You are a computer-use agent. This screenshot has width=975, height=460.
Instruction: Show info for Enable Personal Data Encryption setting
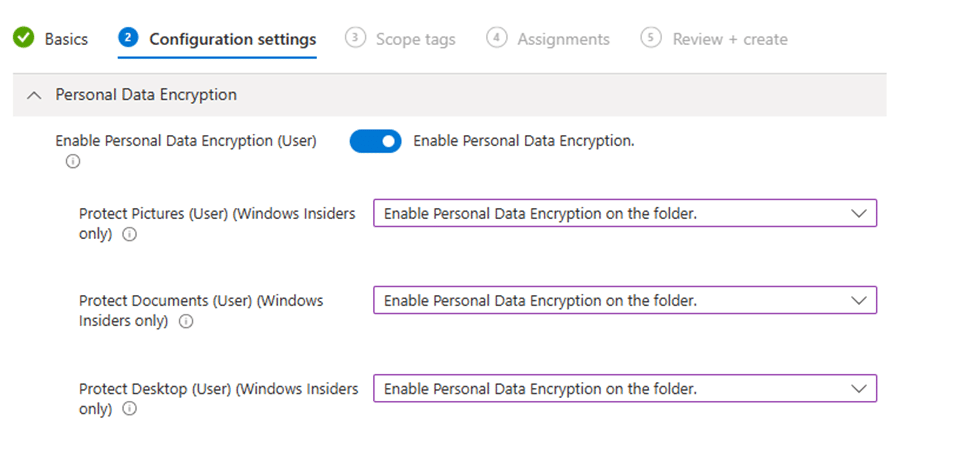pyautogui.click(x=73, y=162)
